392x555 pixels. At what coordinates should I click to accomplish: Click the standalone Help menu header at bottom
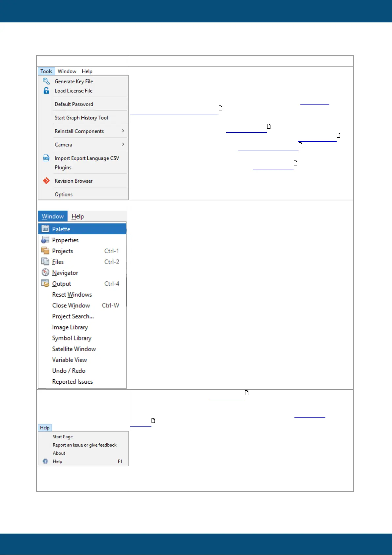45,427
